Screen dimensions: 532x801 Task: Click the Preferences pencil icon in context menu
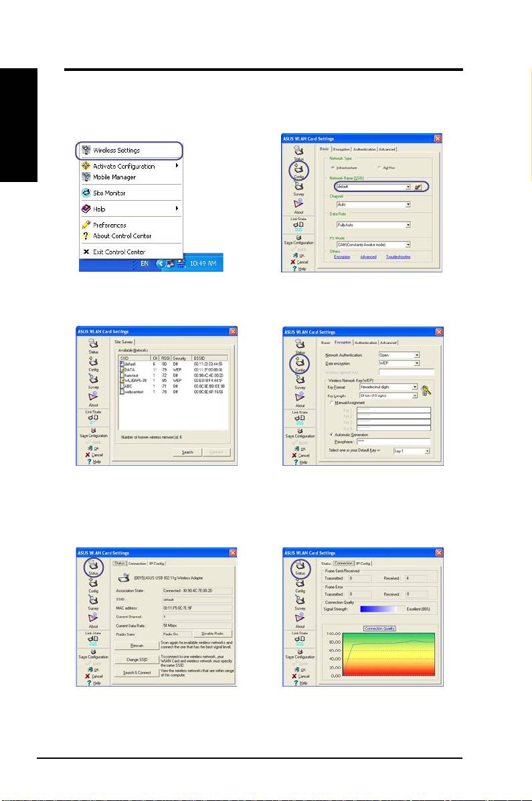[x=86, y=226]
